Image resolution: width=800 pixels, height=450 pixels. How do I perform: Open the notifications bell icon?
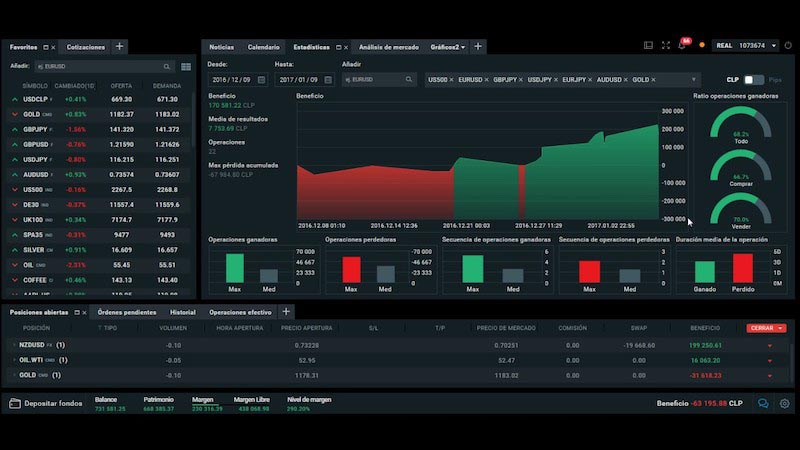coord(682,46)
